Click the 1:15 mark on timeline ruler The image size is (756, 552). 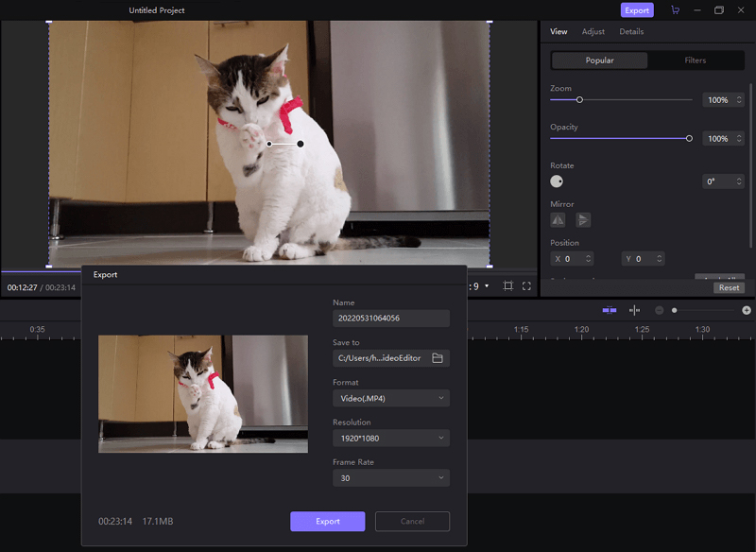point(521,330)
